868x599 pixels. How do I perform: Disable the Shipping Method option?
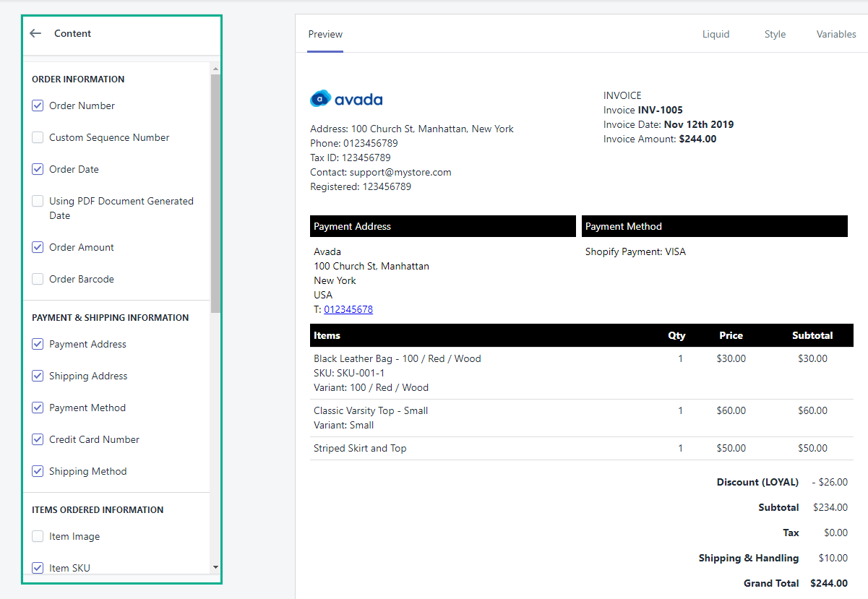point(37,471)
